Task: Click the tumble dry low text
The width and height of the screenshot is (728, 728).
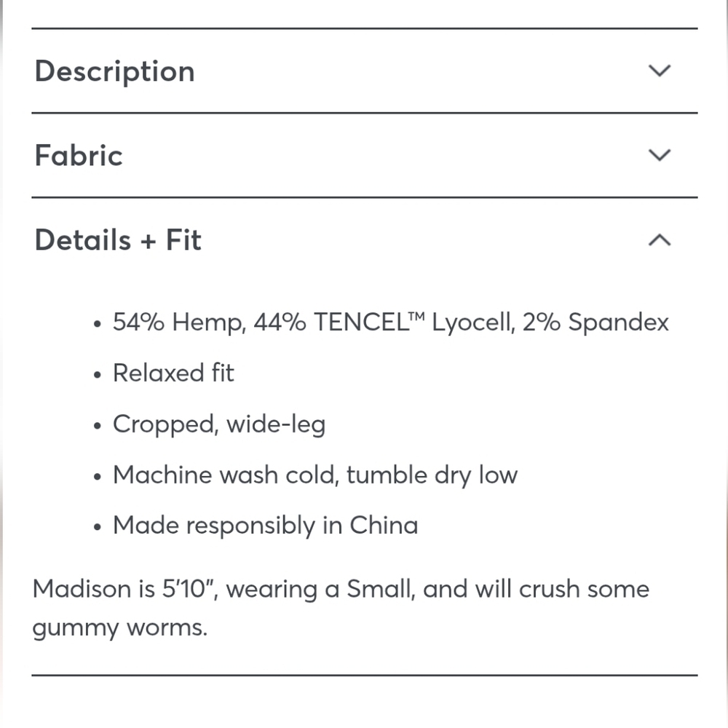Action: click(x=432, y=475)
